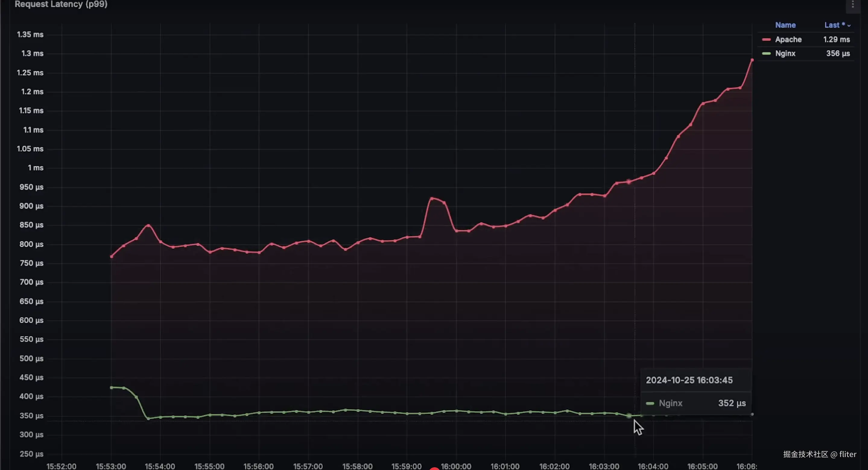Click Nginx's first data point at 15:53:00
Viewport: 868px width, 470px height.
pos(112,387)
